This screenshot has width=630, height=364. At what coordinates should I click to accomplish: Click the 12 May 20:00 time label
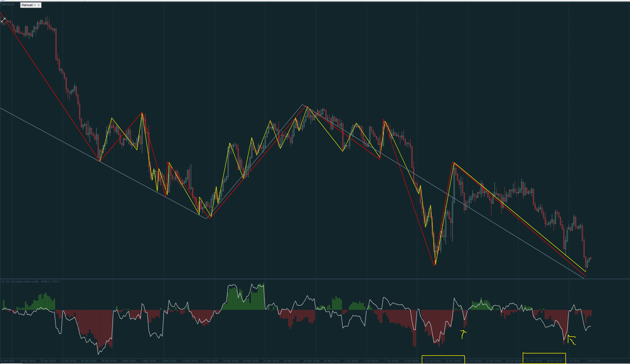click(210, 361)
